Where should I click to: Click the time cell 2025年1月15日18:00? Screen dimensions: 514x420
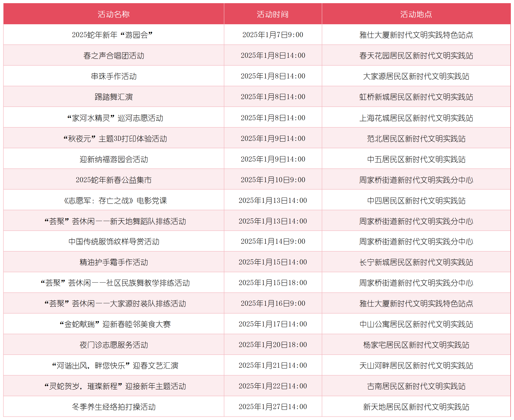[272, 283]
